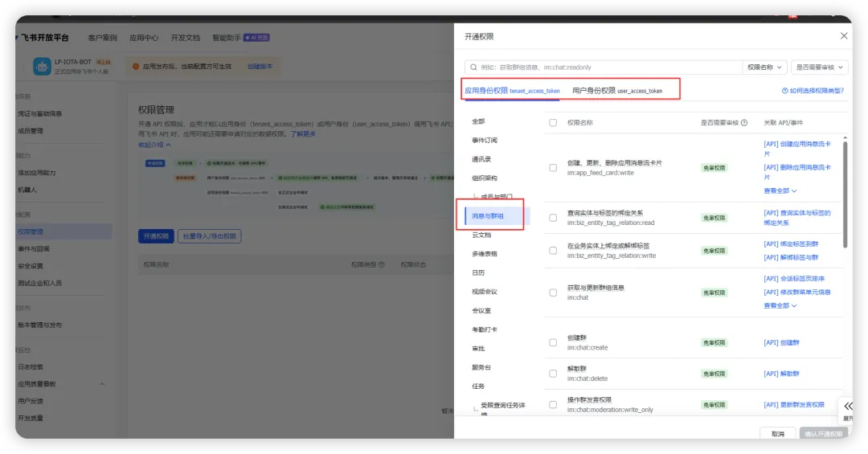Screen dimensions: 868x454
Task: Close the 开通权限 panel with the X icon
Action: pyautogui.click(x=844, y=36)
